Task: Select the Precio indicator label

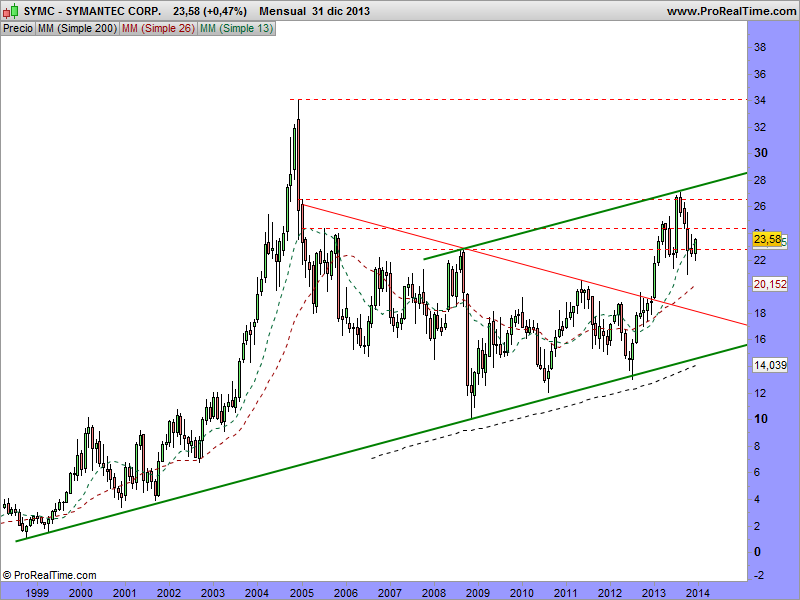Action: [x=18, y=29]
